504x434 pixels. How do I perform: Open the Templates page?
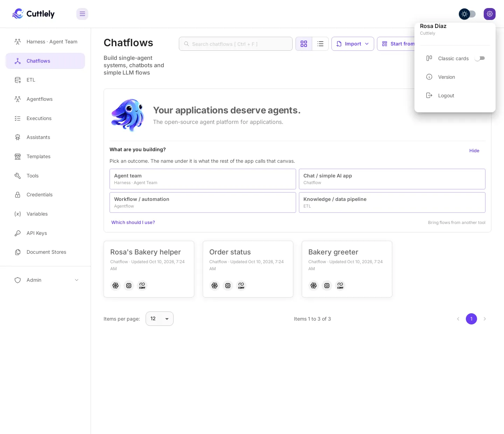coord(45,156)
